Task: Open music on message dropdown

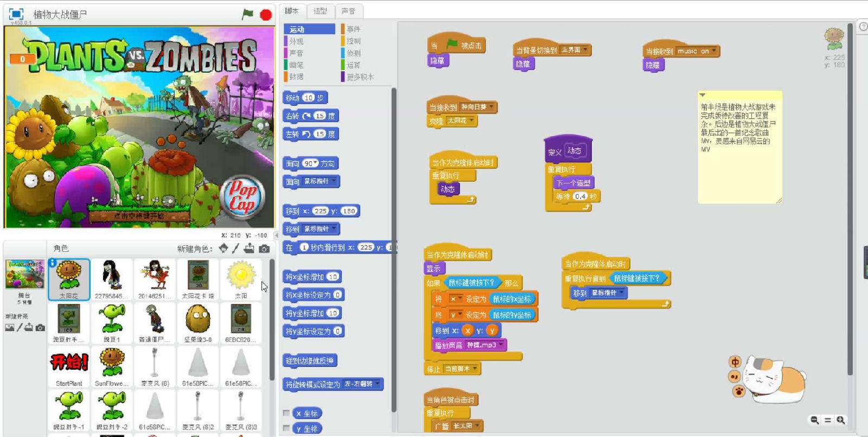Action: (x=714, y=50)
